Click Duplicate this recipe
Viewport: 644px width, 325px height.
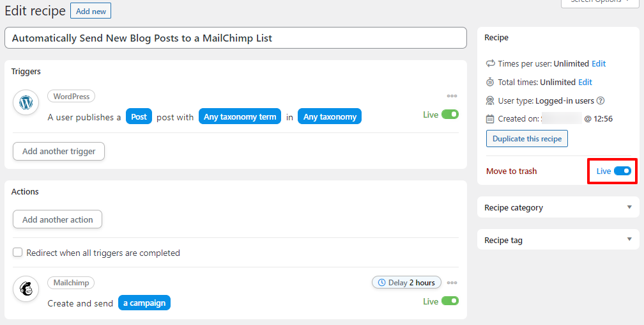(x=527, y=139)
